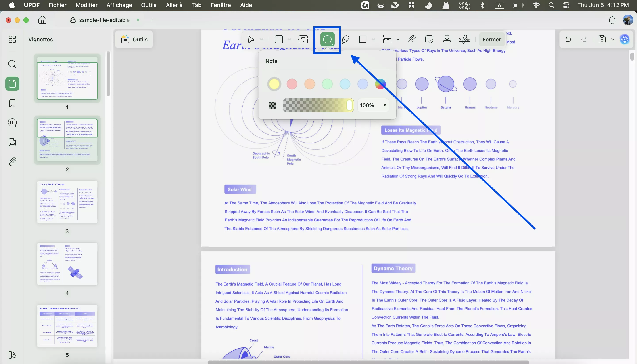Open the Bluetooth status menu
Screen dimensions: 637x364
(x=483, y=5)
